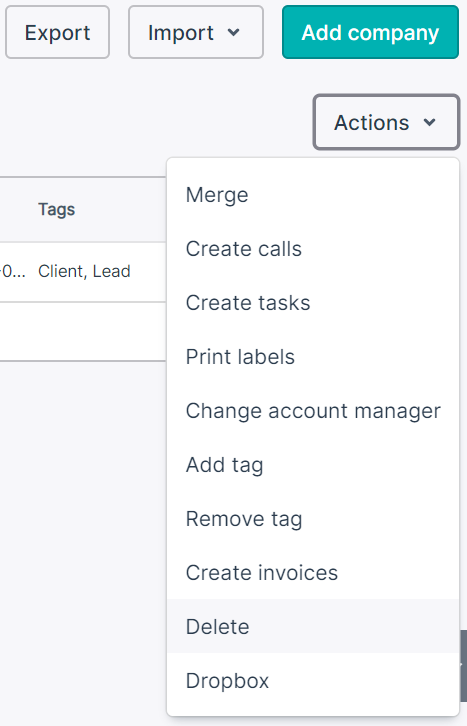Select Change account manager

tap(313, 411)
